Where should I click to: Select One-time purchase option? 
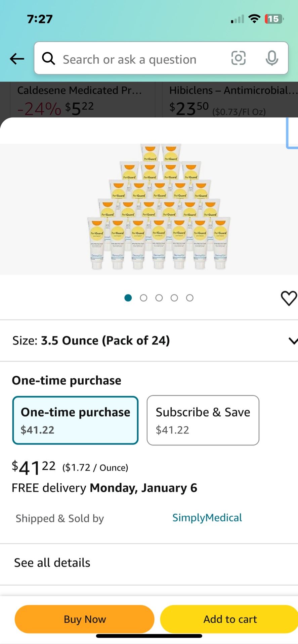coord(75,420)
